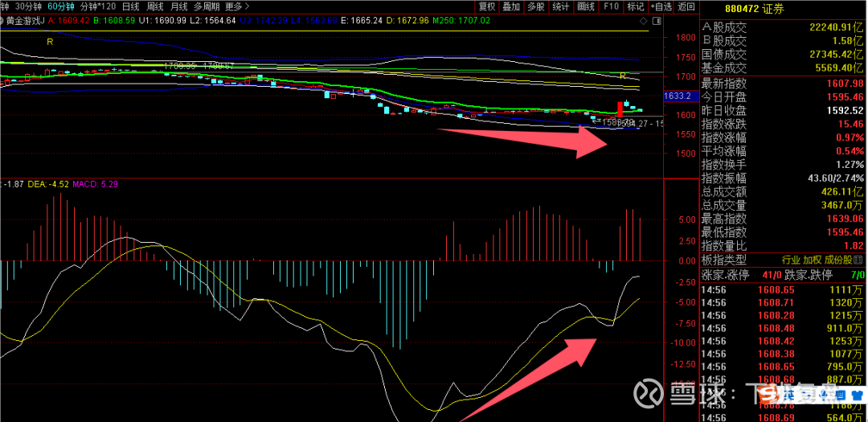This screenshot has height=422, width=868.
Task: Click the 最高指数 value 1639.06
Action: point(845,219)
